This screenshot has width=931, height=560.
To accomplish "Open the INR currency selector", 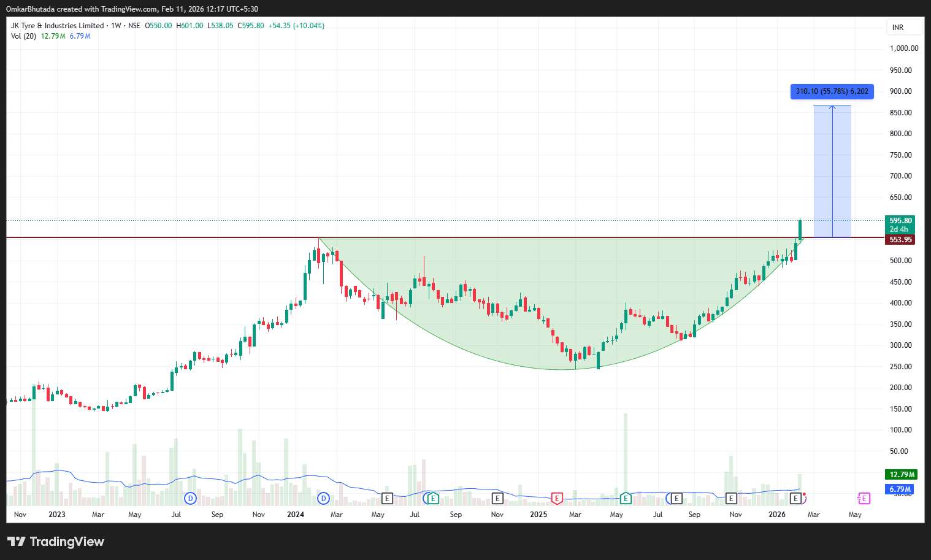I will [904, 27].
